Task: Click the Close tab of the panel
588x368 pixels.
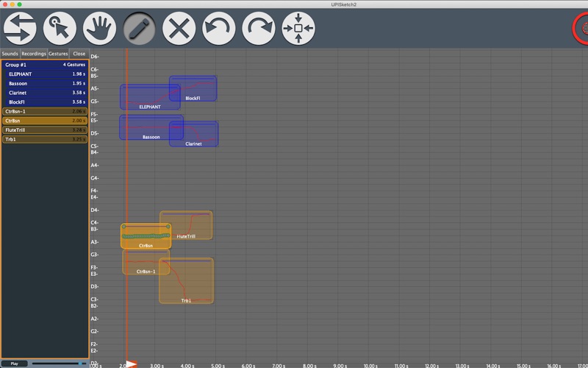Action: coord(79,54)
